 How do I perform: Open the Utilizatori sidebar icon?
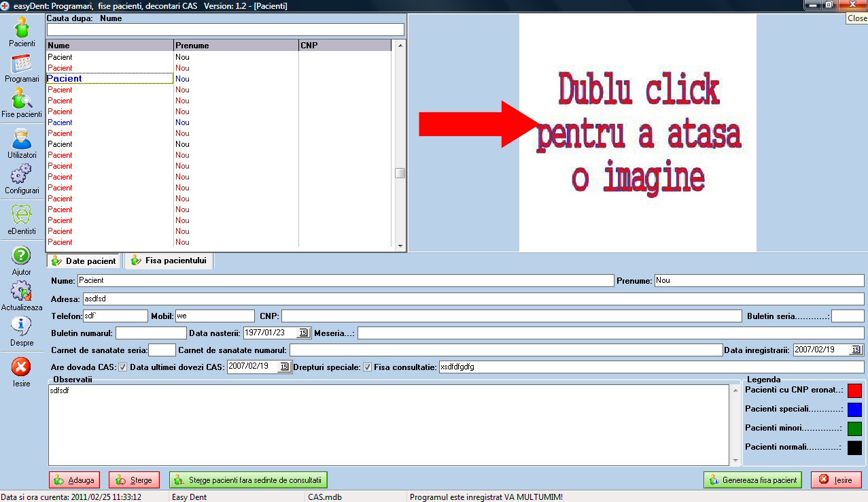(x=22, y=141)
